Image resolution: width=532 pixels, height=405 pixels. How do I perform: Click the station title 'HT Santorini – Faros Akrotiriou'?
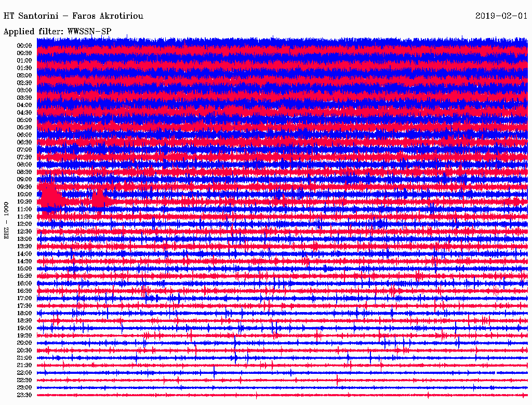pos(73,16)
